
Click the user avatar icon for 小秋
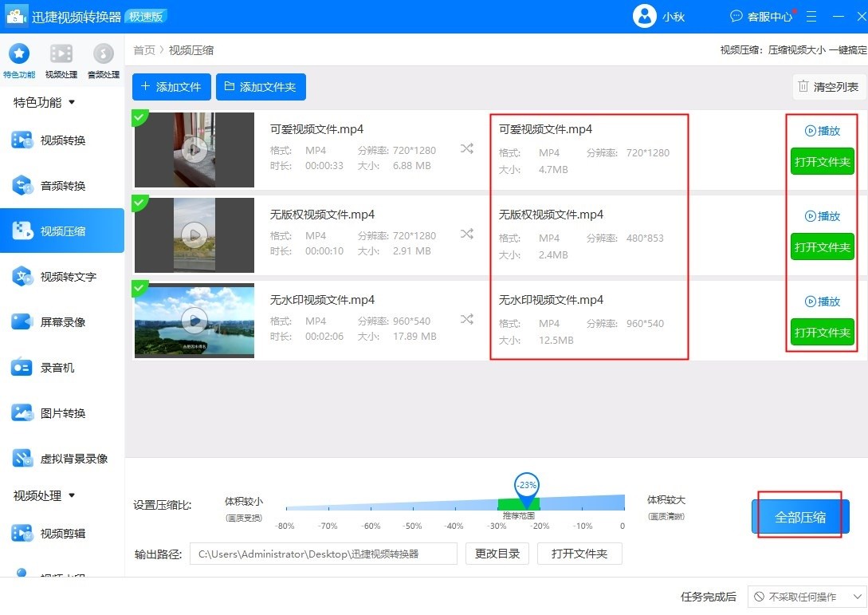(x=644, y=16)
